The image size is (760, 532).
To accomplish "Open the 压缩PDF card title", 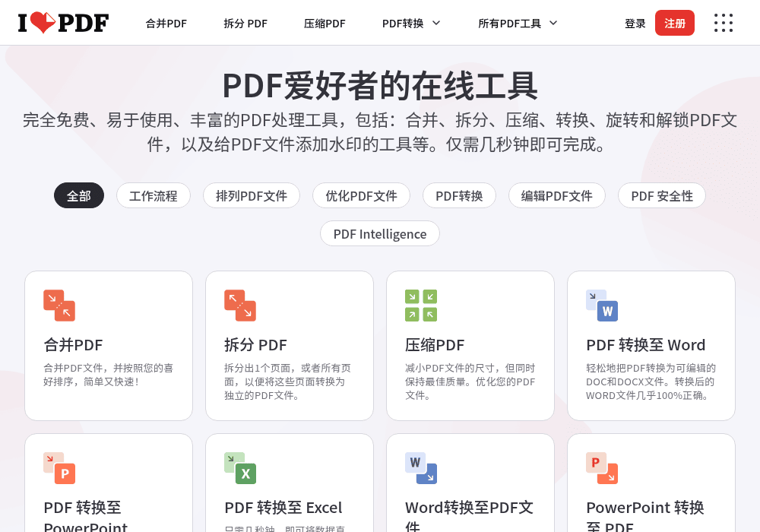I will coord(435,345).
